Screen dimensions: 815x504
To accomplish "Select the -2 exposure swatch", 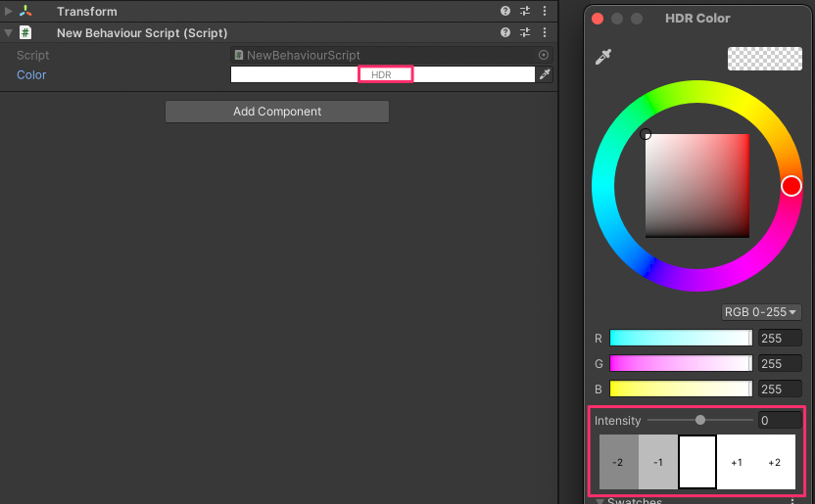I will click(x=618, y=462).
